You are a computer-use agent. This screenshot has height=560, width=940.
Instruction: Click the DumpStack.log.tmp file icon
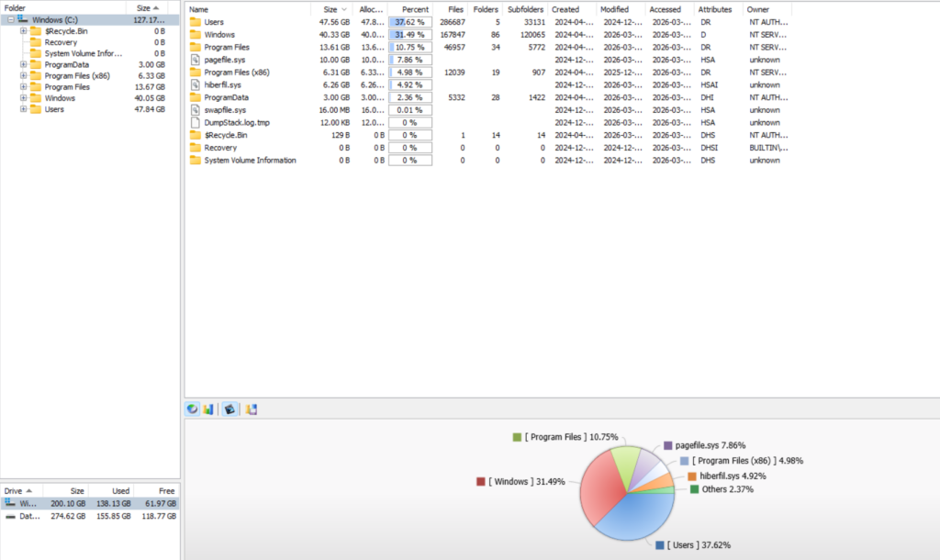(195, 122)
